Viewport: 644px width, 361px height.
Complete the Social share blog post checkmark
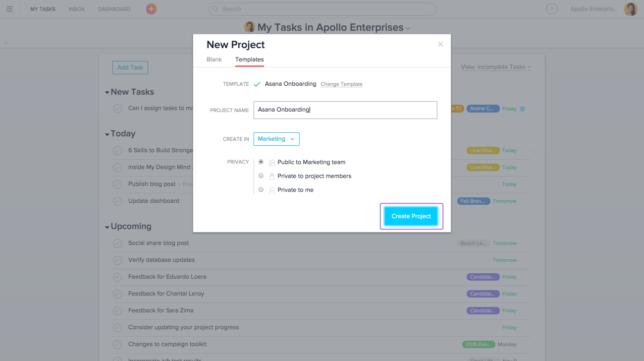pos(117,243)
